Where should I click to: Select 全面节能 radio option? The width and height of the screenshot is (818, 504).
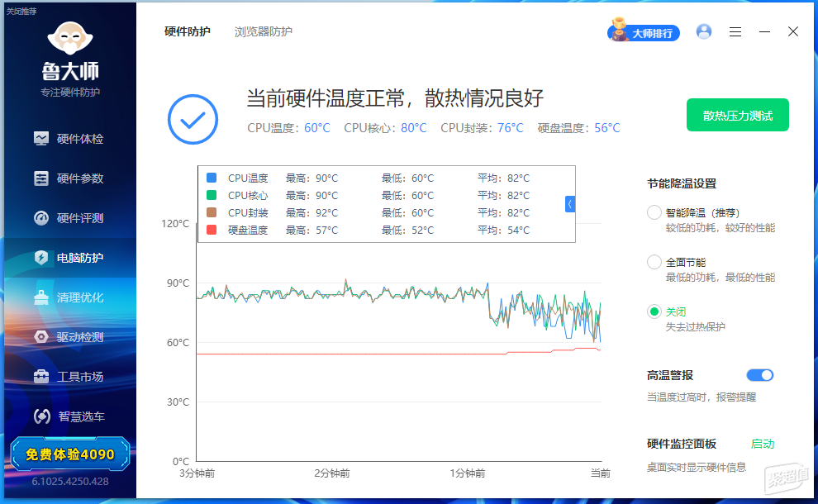[x=654, y=262]
